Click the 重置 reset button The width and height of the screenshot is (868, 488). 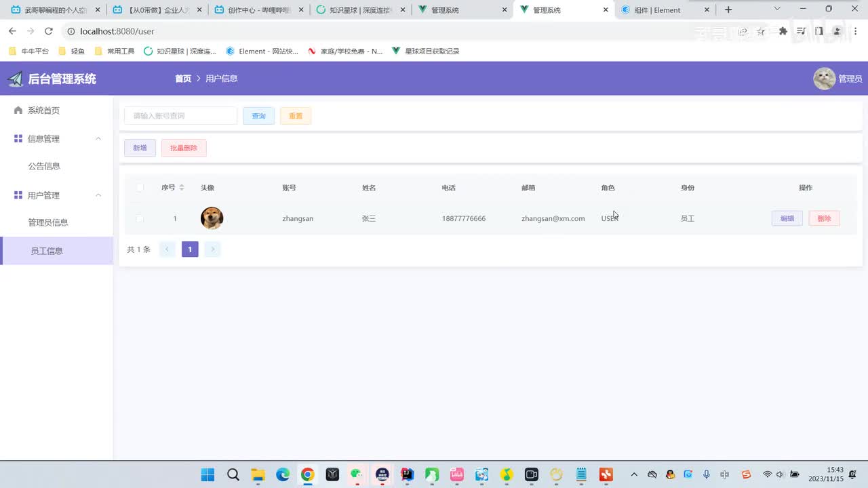(296, 116)
